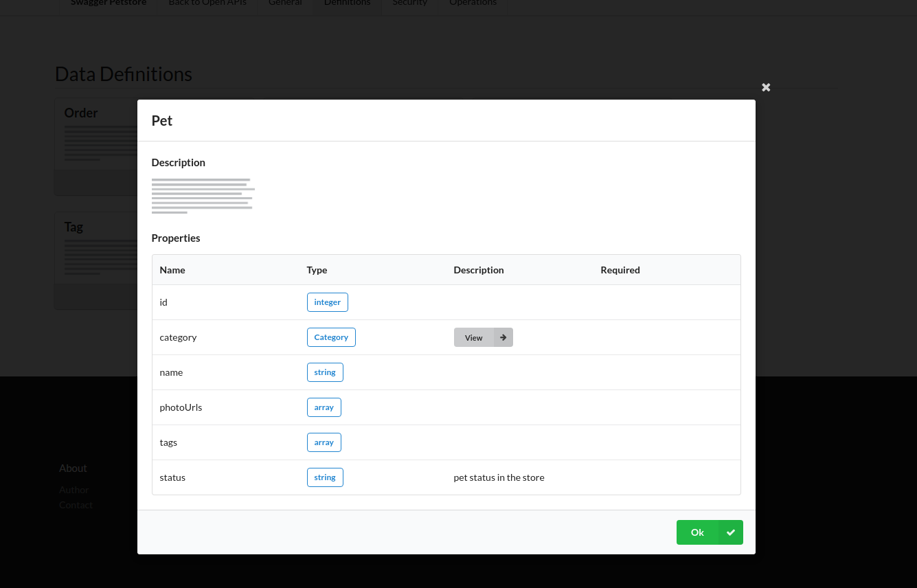Switch to the Operations tab
Image resolution: width=917 pixels, height=588 pixels.
[473, 3]
